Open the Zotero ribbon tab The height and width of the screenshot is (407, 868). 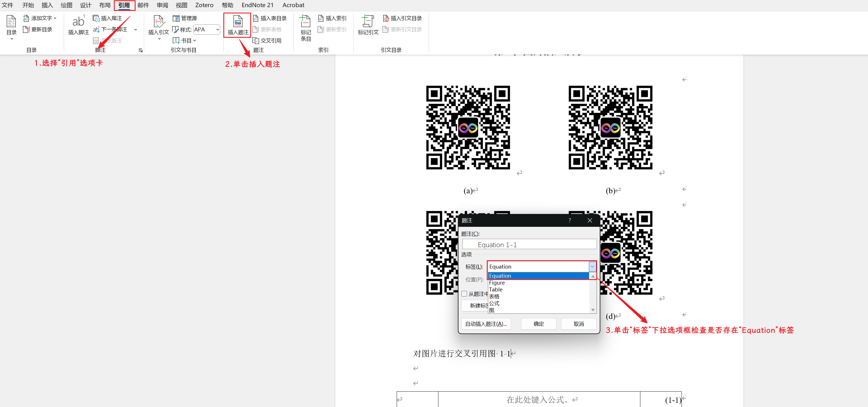coord(204,5)
